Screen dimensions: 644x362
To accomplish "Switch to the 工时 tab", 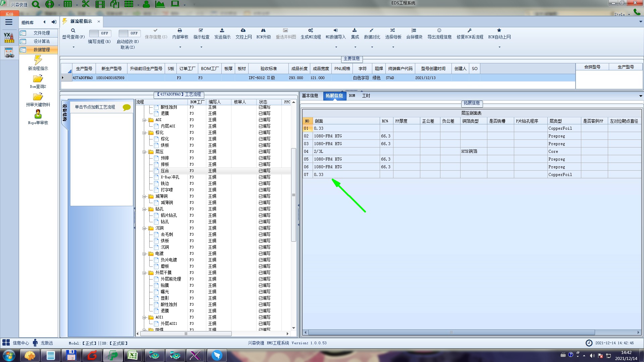I will [x=366, y=96].
